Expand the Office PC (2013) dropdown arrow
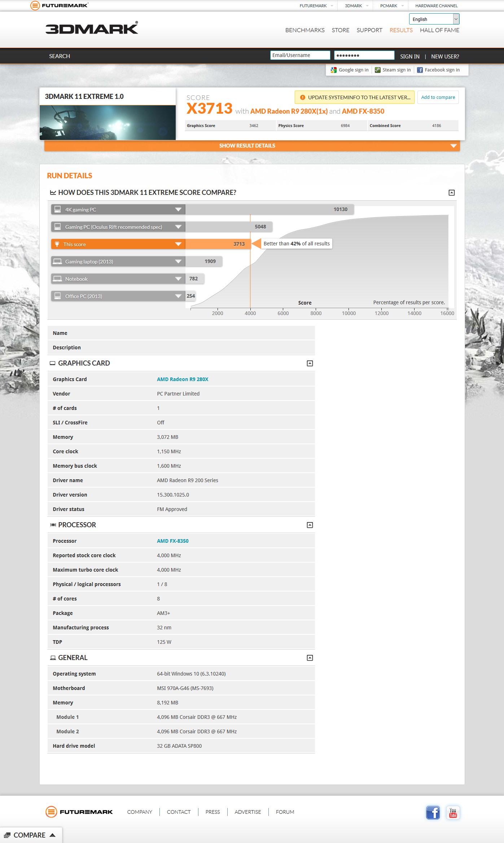 pyautogui.click(x=178, y=296)
